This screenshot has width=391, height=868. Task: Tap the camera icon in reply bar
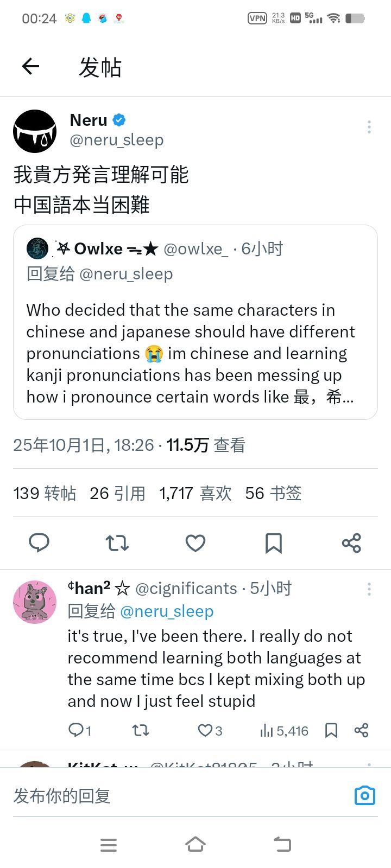tap(365, 795)
